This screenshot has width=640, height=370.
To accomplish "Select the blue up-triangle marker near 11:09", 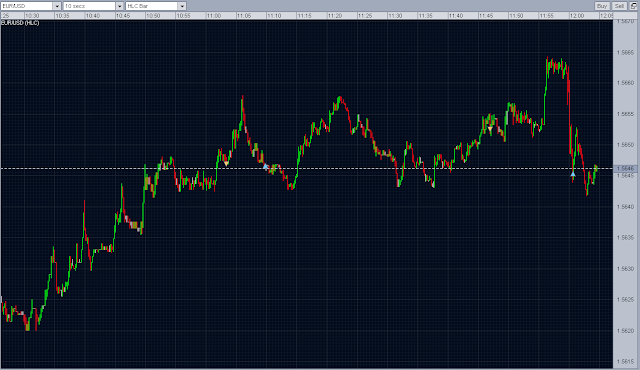I will click(265, 166).
